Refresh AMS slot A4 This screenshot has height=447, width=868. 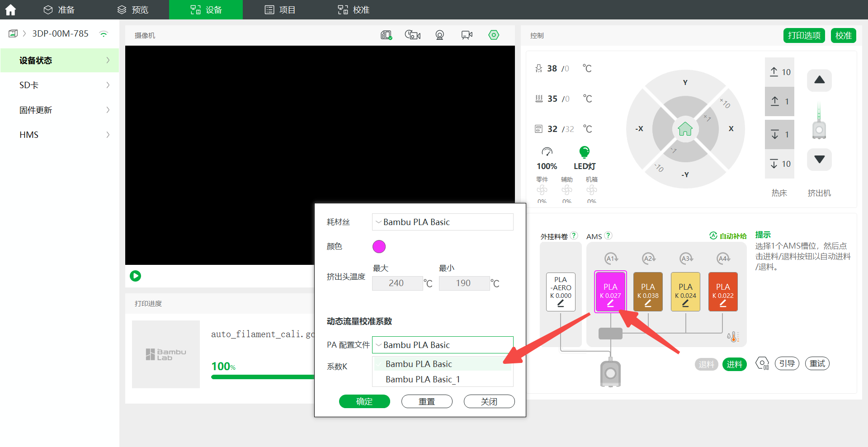724,259
